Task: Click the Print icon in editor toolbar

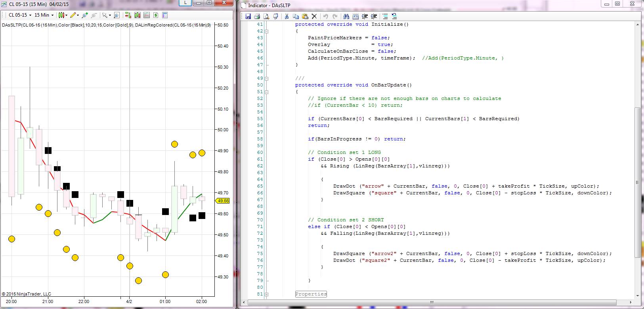Action: pyautogui.click(x=257, y=16)
